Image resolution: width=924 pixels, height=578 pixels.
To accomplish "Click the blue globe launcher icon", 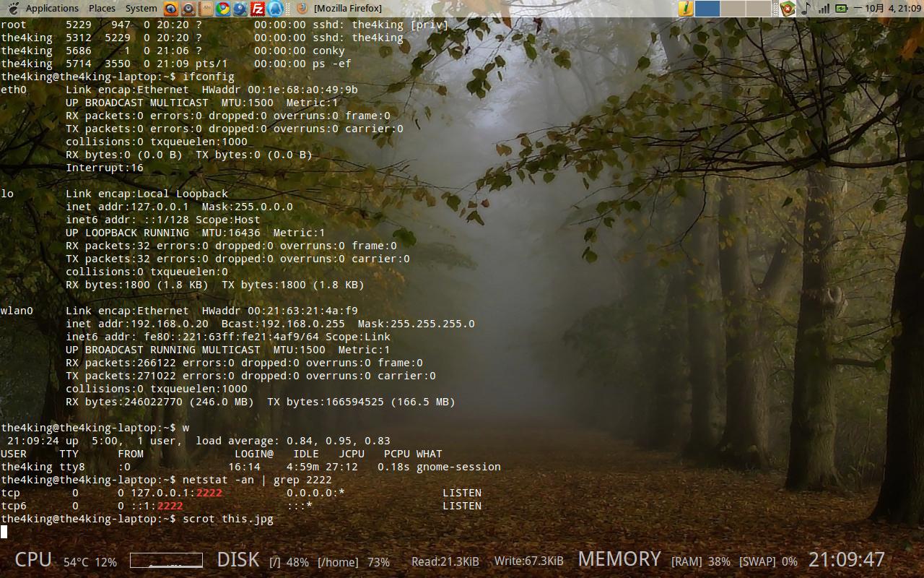I will pos(240,9).
